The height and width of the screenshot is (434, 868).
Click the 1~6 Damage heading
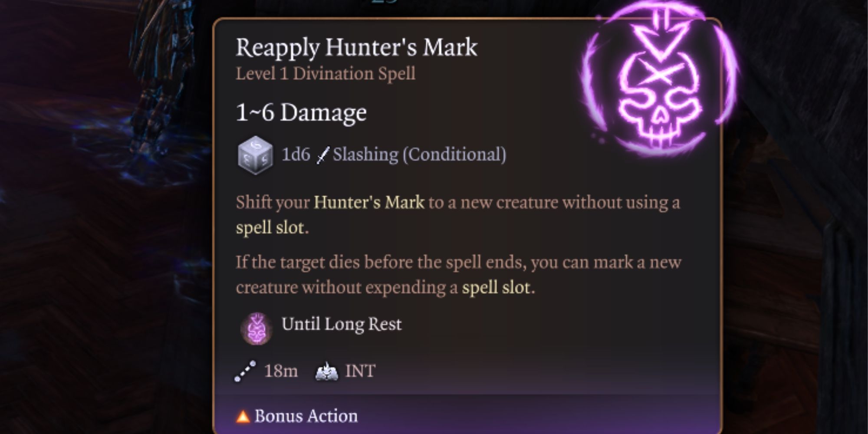(301, 113)
